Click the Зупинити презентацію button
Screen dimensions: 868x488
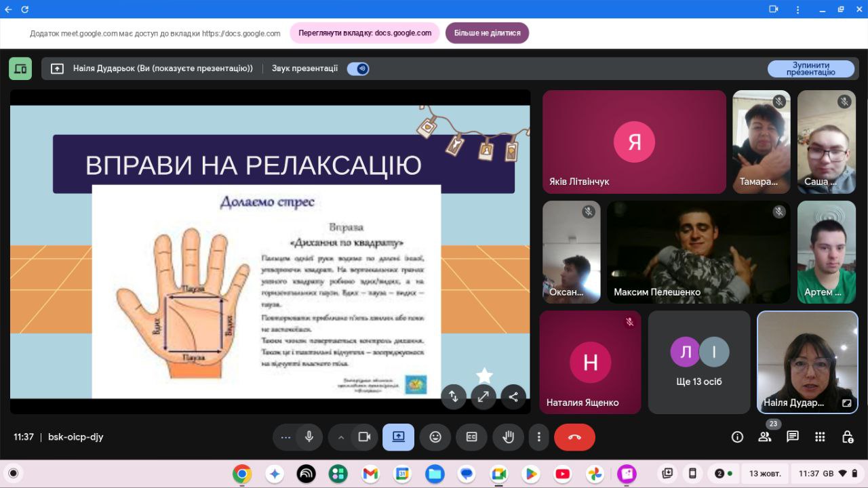point(811,68)
